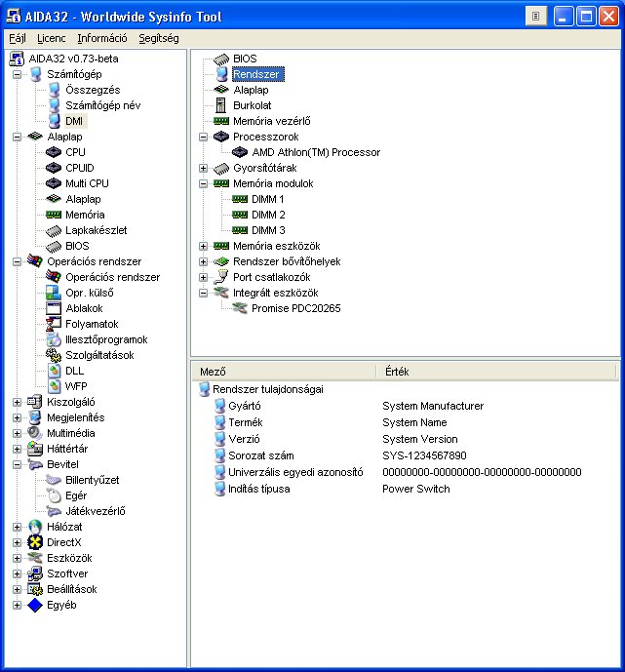
Task: Click the Burkolat tower case icon
Action: click(221, 105)
